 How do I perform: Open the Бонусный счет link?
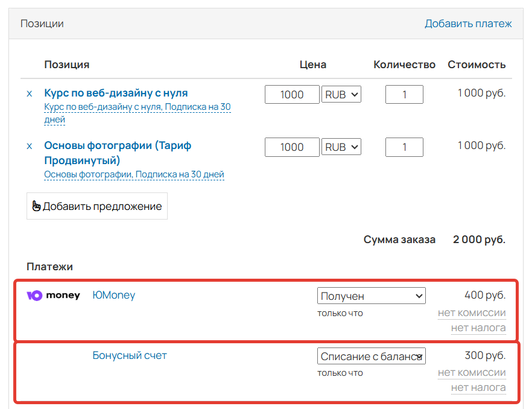click(130, 355)
